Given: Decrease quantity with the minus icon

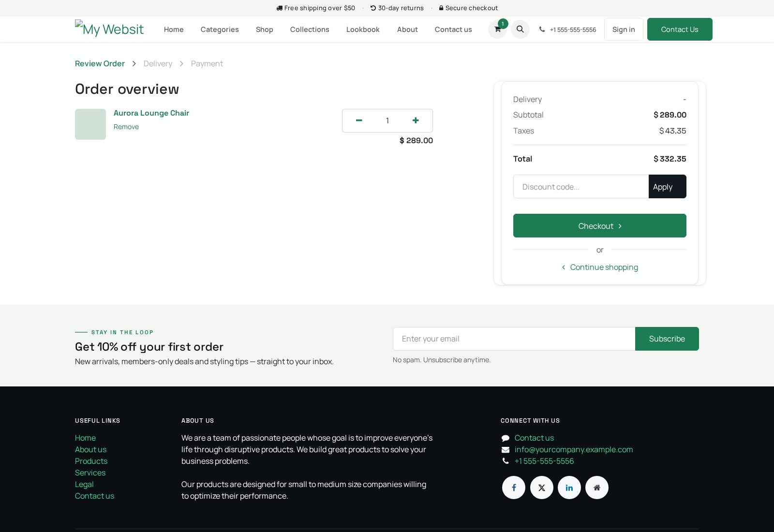Looking at the screenshot, I should [359, 120].
